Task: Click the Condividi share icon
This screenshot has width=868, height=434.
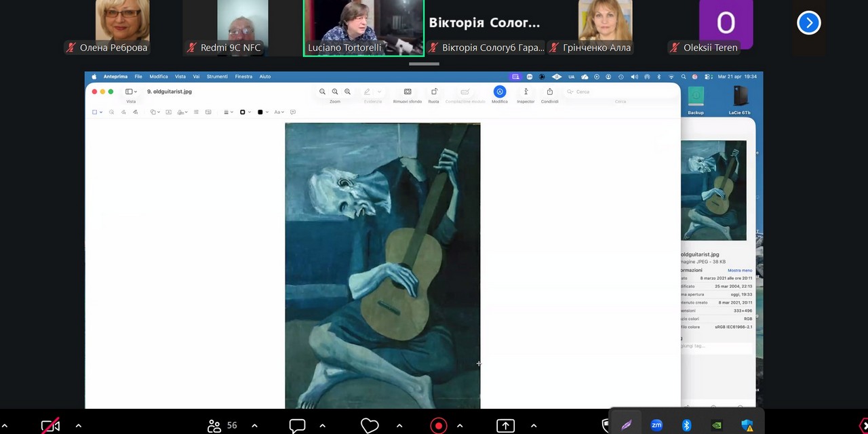Action: click(549, 92)
